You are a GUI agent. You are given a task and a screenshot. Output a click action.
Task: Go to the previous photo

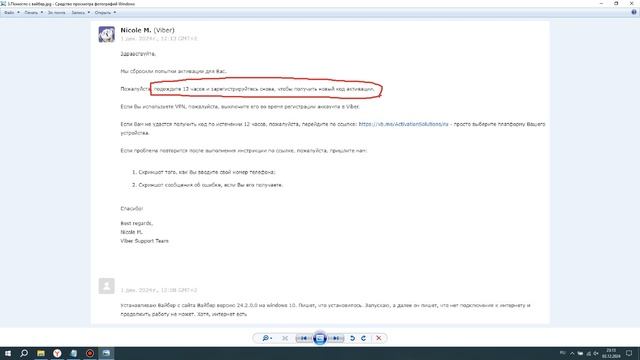pyautogui.click(x=304, y=338)
